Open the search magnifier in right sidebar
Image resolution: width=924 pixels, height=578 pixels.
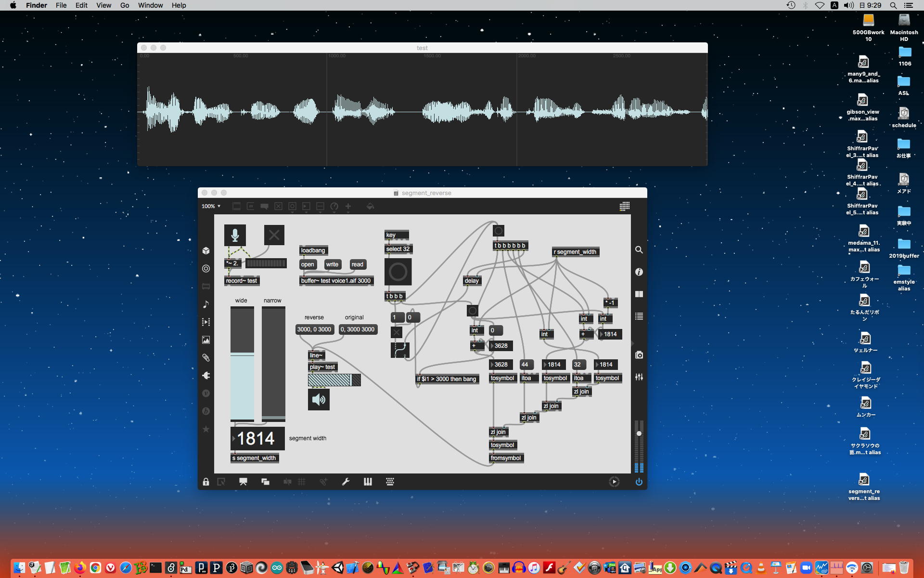[x=639, y=250]
